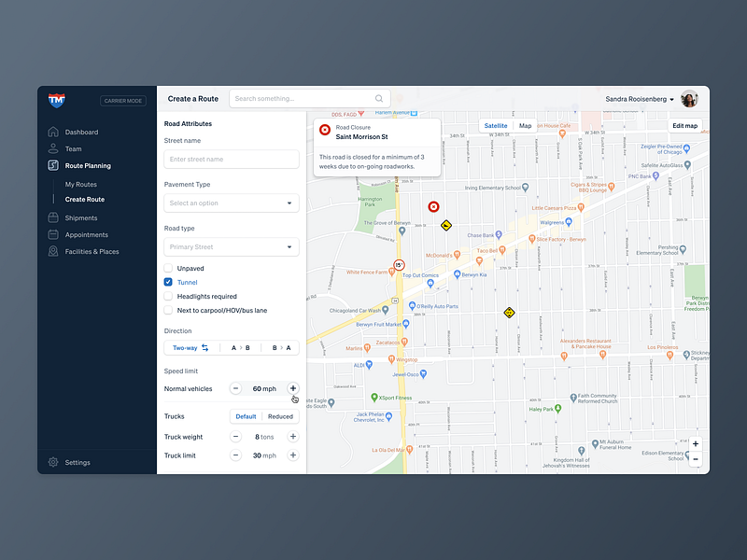The image size is (747, 560).
Task: Uncheck the Tunnel checkbox
Action: click(x=169, y=282)
